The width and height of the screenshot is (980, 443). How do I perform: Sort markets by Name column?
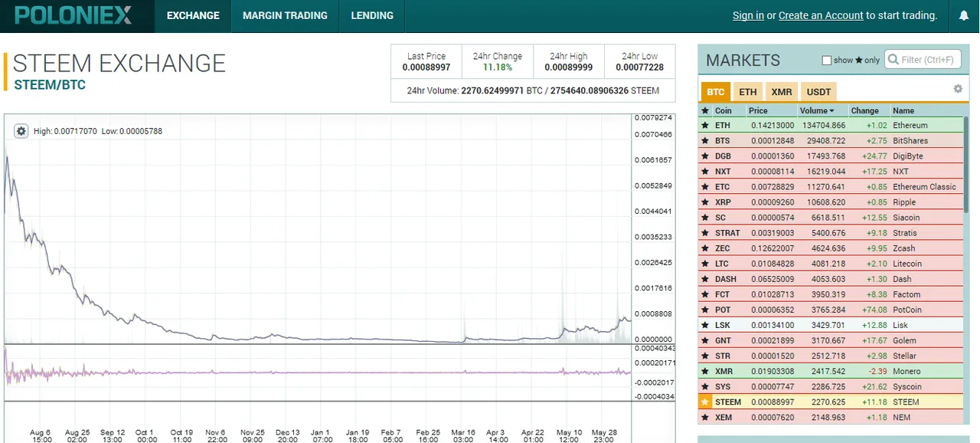point(903,110)
